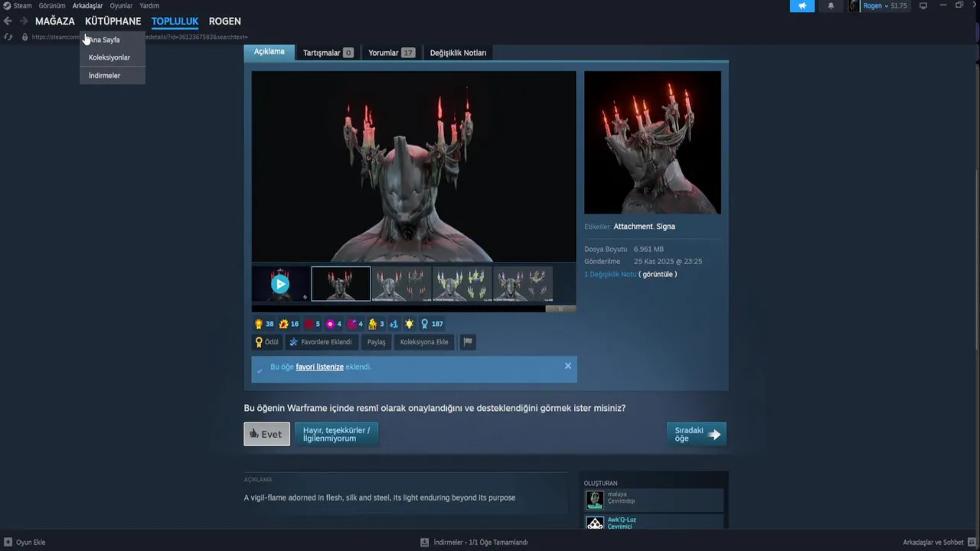The width and height of the screenshot is (980, 551).
Task: Vote Evet with thumbs up
Action: coord(267,434)
